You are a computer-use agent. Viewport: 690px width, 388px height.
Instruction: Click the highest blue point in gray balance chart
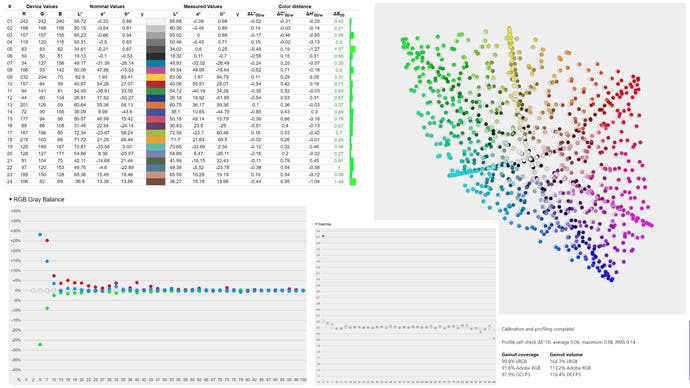(x=40, y=235)
